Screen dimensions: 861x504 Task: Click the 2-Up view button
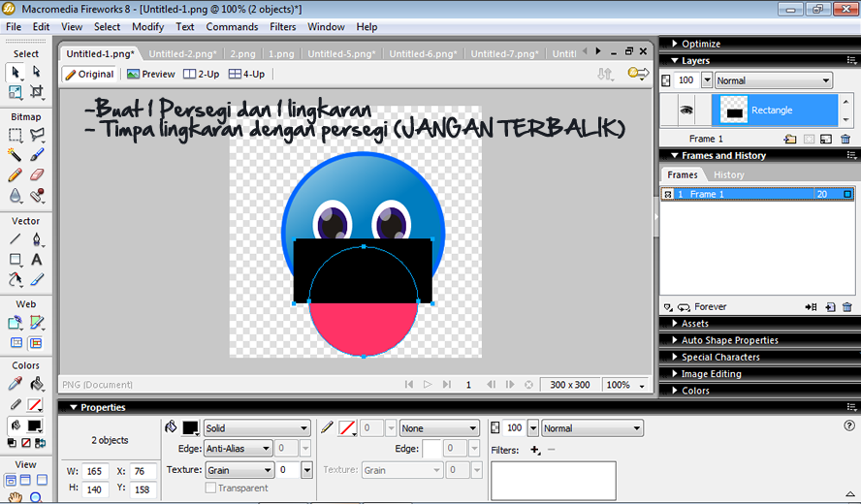(201, 74)
